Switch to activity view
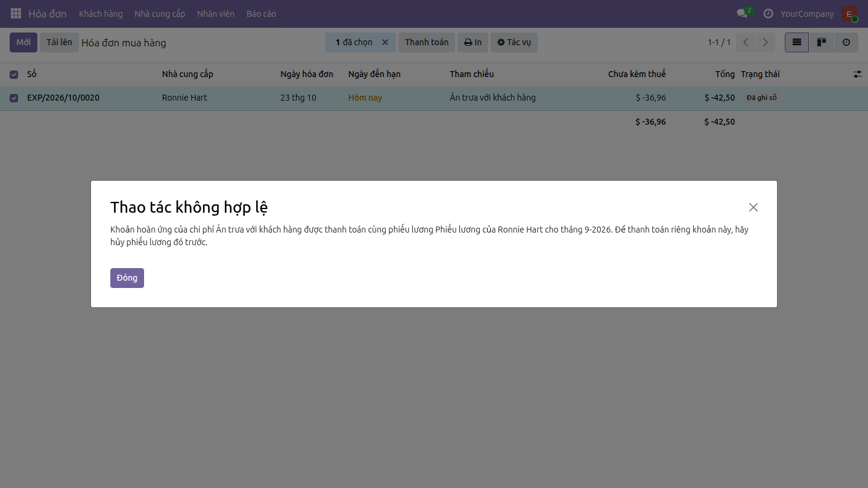 tap(846, 42)
